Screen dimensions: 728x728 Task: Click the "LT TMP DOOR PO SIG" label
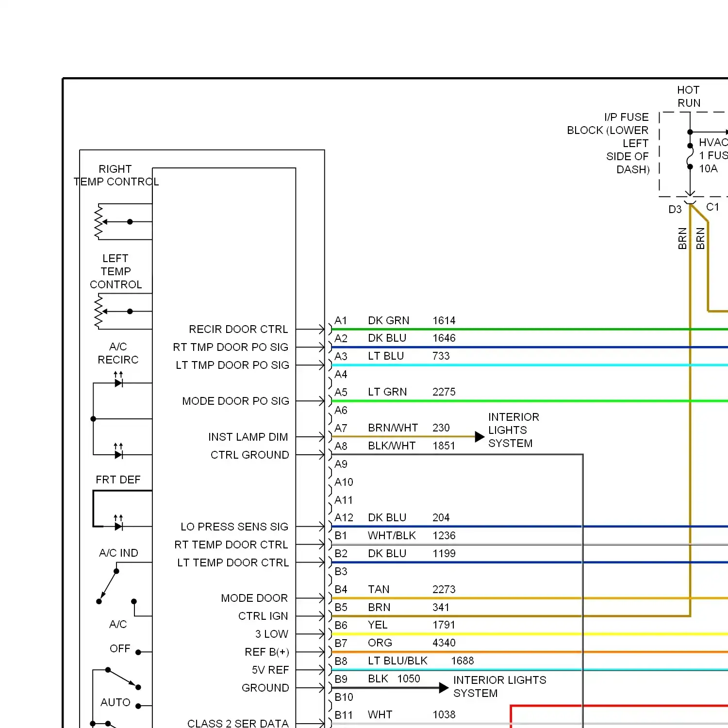[x=232, y=365]
